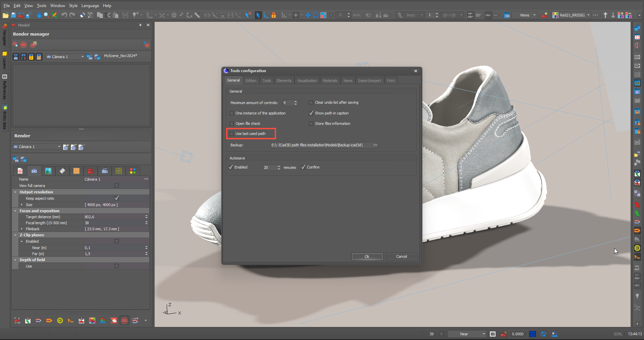The width and height of the screenshot is (644, 340).
Task: Open the Cámara 1 dropdown in Render section
Action: [x=59, y=147]
